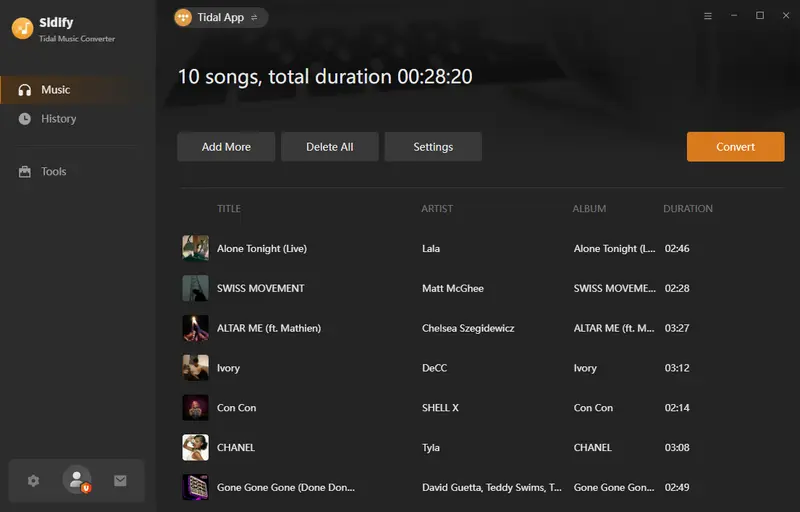Click the ARTIST column header
The image size is (800, 512).
(x=437, y=209)
